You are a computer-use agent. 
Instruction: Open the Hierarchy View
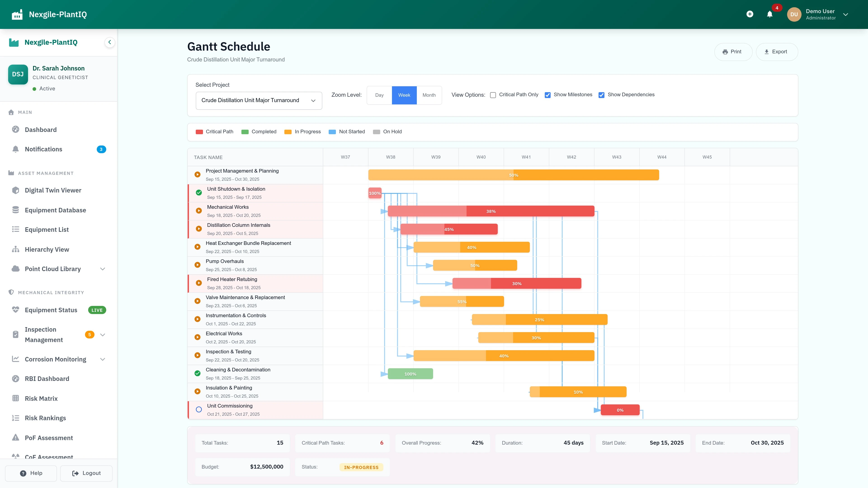click(47, 249)
